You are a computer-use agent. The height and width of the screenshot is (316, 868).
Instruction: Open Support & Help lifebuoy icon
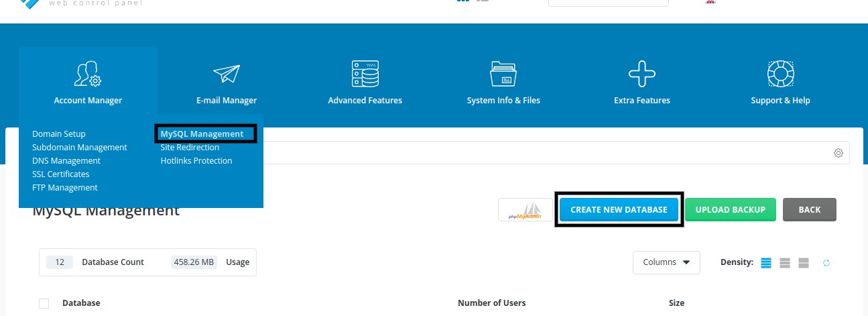click(780, 74)
